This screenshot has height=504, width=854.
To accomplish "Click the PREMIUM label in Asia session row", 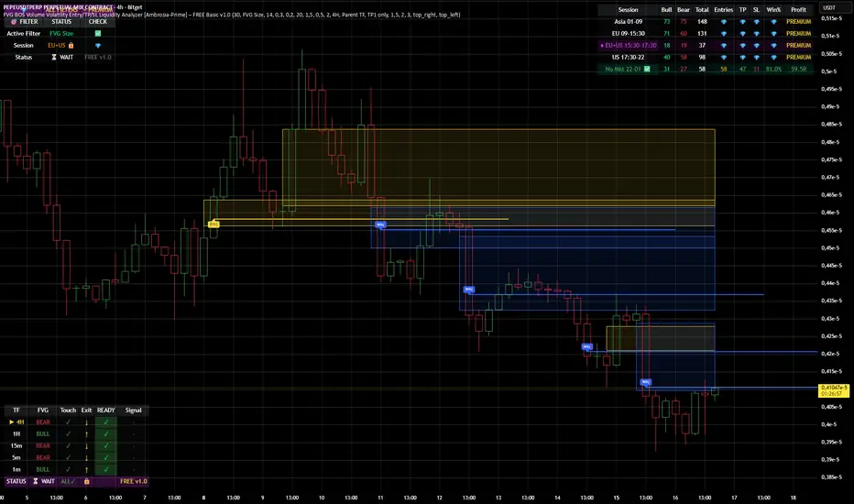I will click(798, 22).
